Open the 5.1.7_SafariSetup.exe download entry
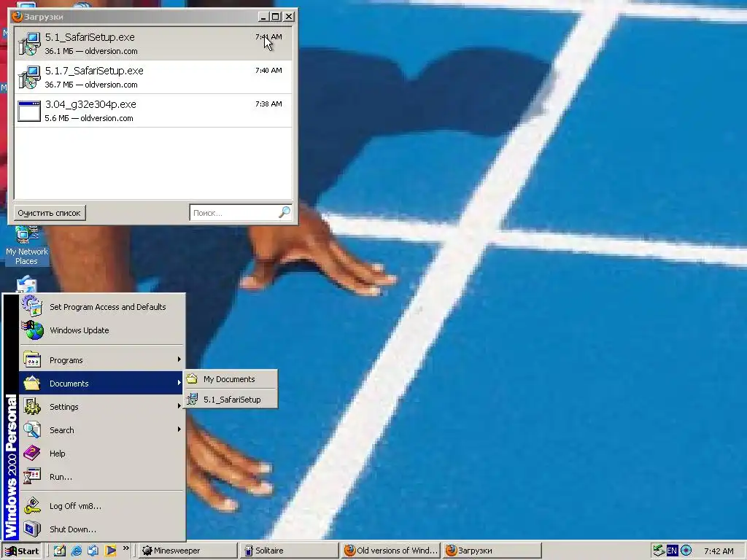The image size is (747, 560). click(153, 77)
